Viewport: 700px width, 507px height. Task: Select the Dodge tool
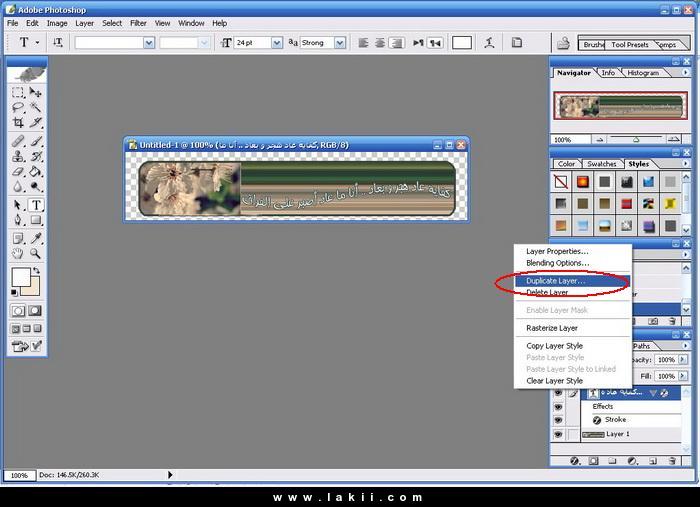(36, 187)
